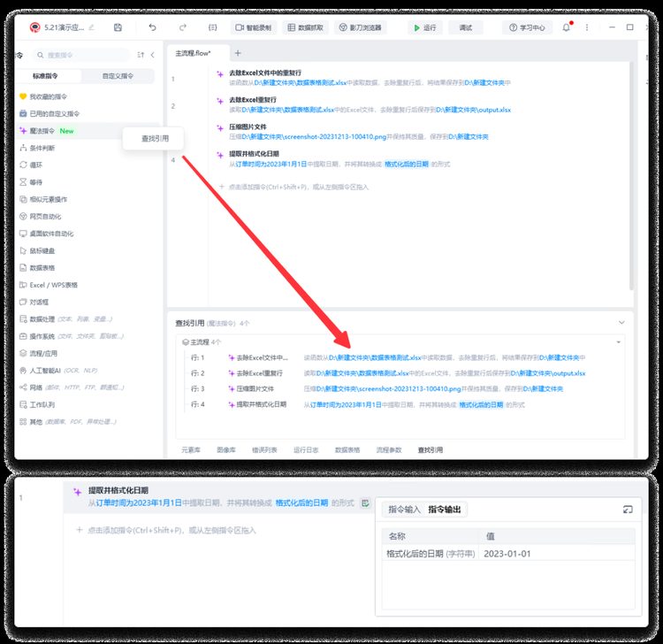Viewport: 663px width, 644px height.
Task: Open the 流程参数 bottom tab
Action: click(389, 449)
